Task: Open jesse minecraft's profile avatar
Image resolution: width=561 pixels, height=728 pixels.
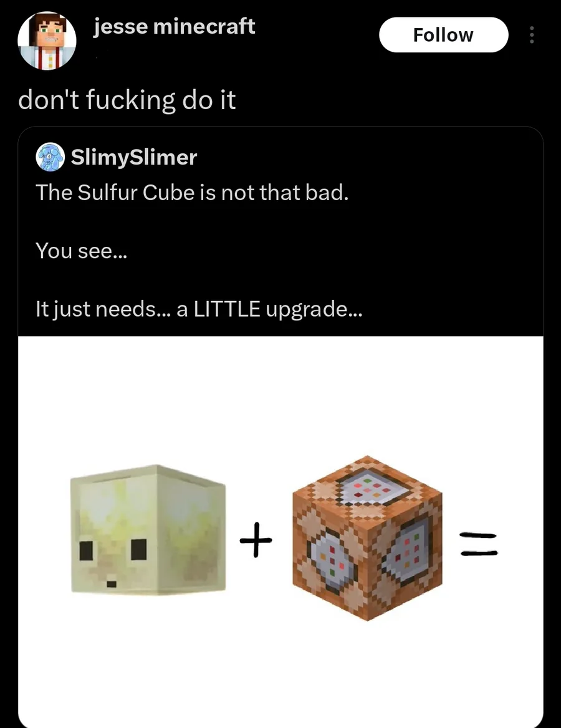Action: coord(47,41)
